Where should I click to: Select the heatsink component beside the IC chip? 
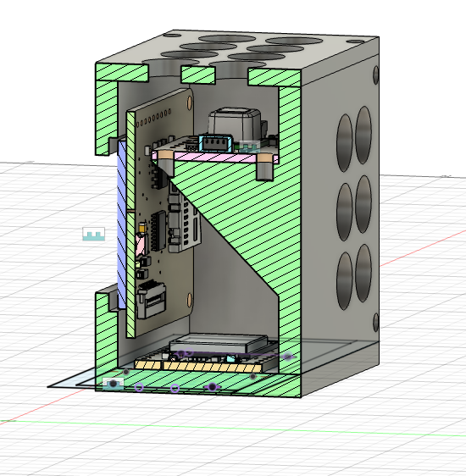tap(184, 217)
